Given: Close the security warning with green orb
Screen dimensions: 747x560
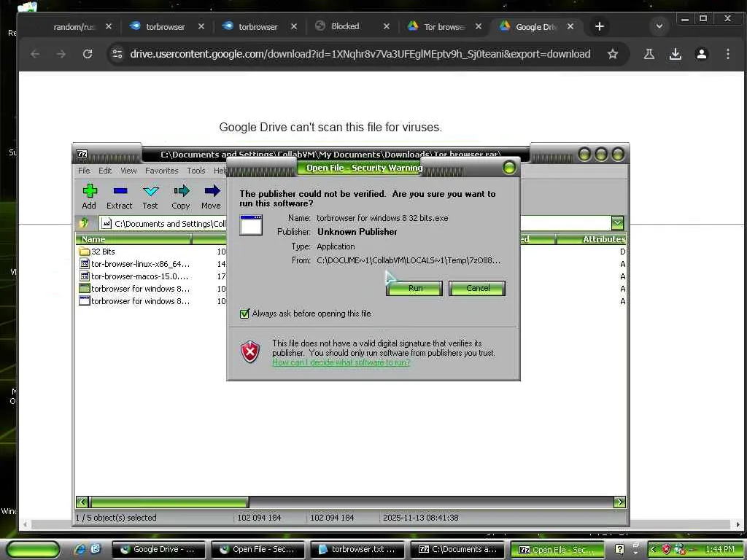Looking at the screenshot, I should tap(508, 168).
